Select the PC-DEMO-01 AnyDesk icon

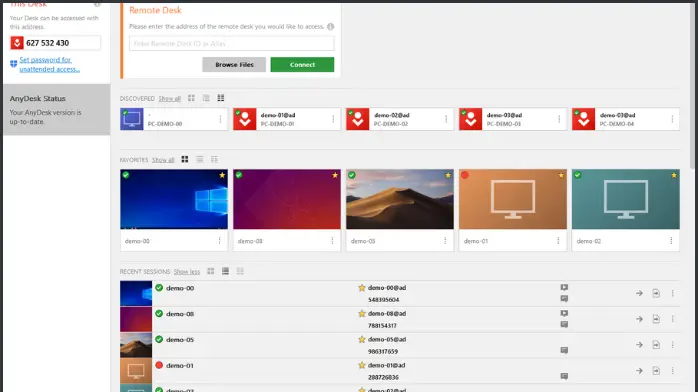tap(245, 119)
